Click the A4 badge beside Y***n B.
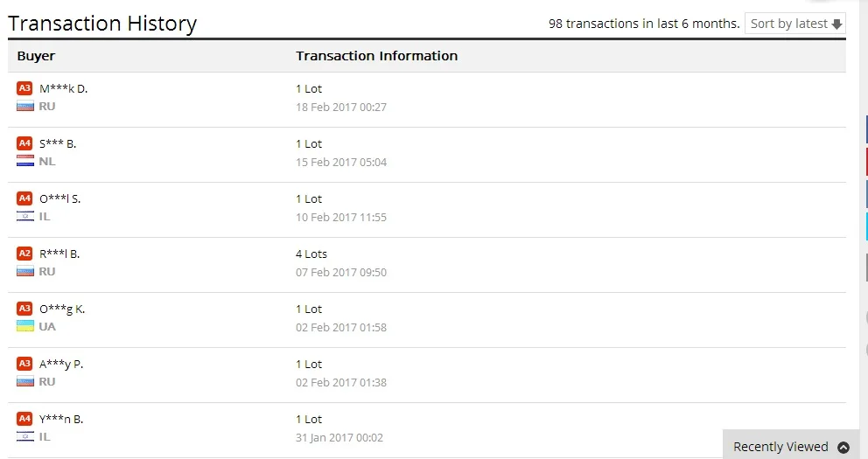Viewport: 868px width, 459px height. pyautogui.click(x=24, y=419)
